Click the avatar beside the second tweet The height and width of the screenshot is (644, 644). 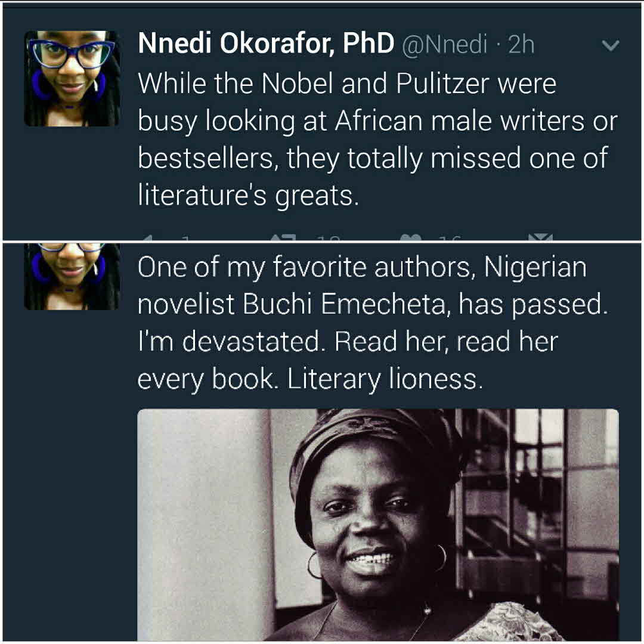pyautogui.click(x=72, y=276)
